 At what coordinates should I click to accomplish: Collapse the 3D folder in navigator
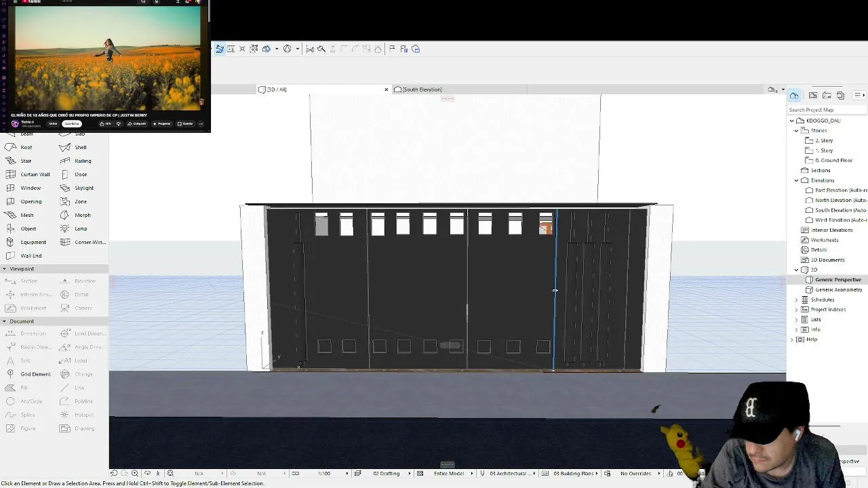pyautogui.click(x=797, y=270)
